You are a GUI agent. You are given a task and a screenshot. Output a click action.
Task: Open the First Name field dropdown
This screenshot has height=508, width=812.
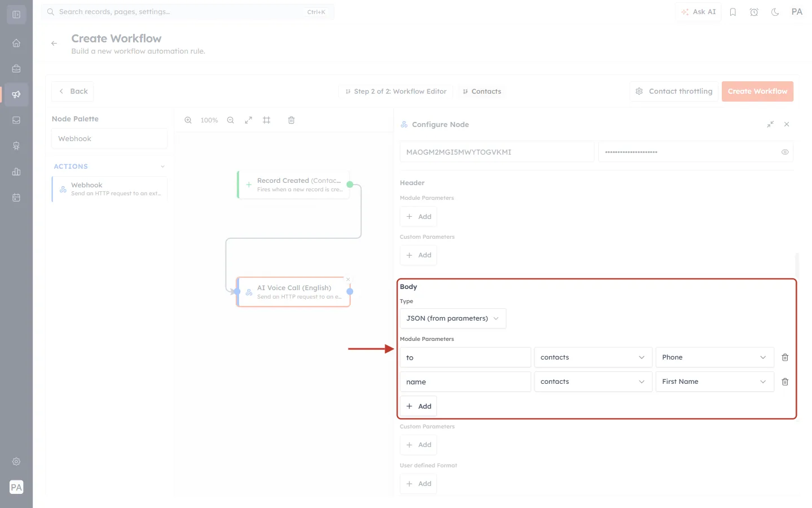point(714,382)
